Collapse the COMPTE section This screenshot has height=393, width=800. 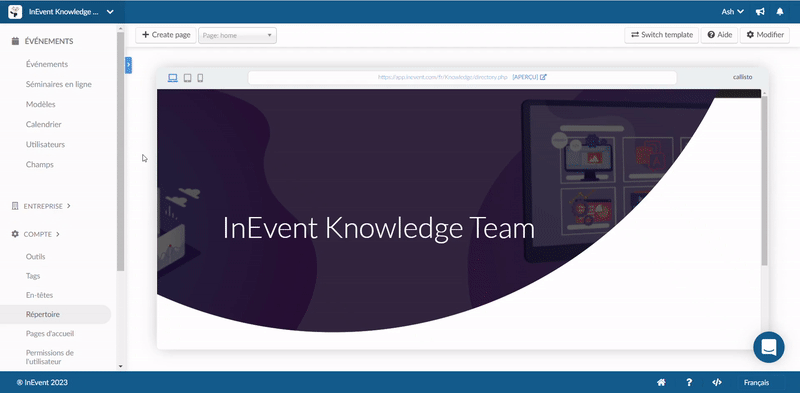coord(42,234)
